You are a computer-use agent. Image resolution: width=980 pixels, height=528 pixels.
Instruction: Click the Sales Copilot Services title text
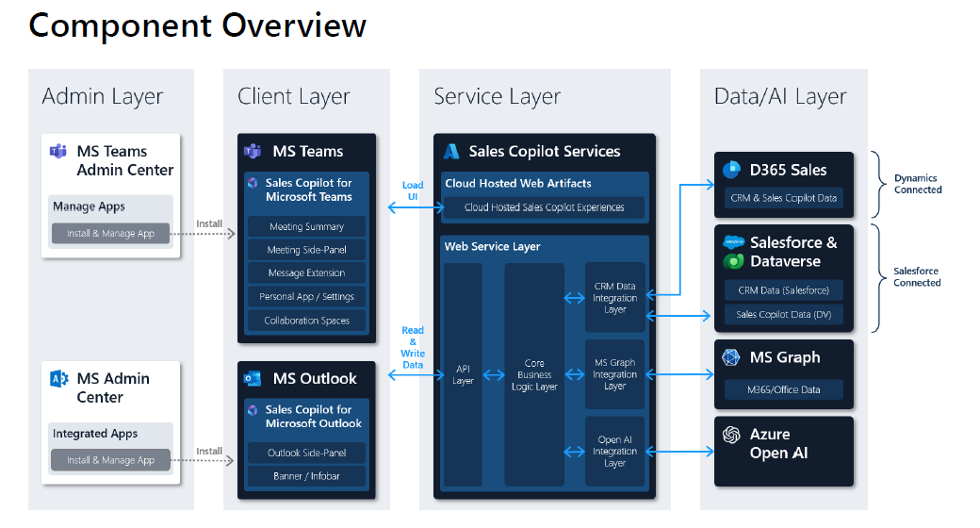coord(545,152)
